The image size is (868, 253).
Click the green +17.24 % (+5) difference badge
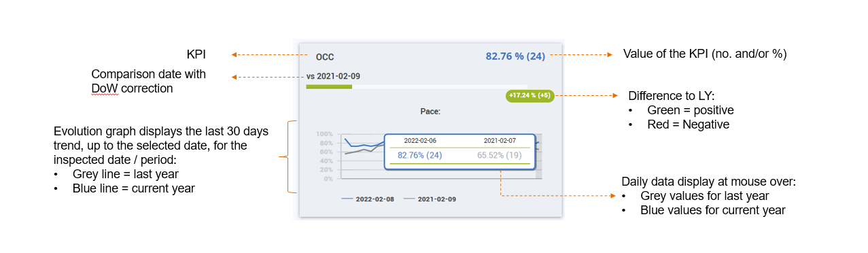point(530,96)
